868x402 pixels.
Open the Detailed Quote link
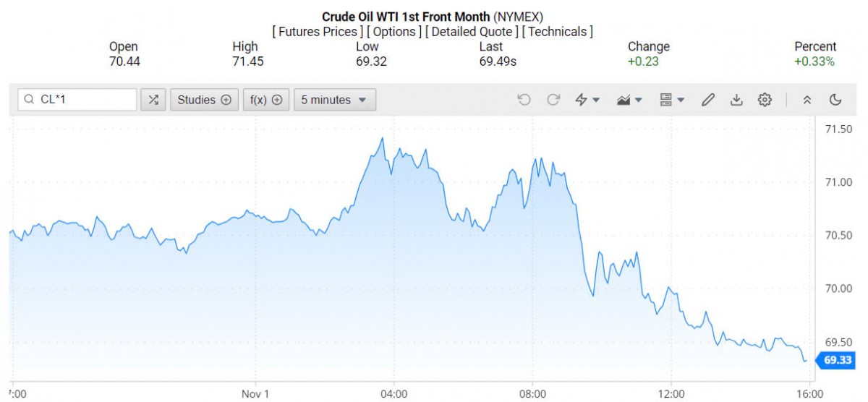472,32
